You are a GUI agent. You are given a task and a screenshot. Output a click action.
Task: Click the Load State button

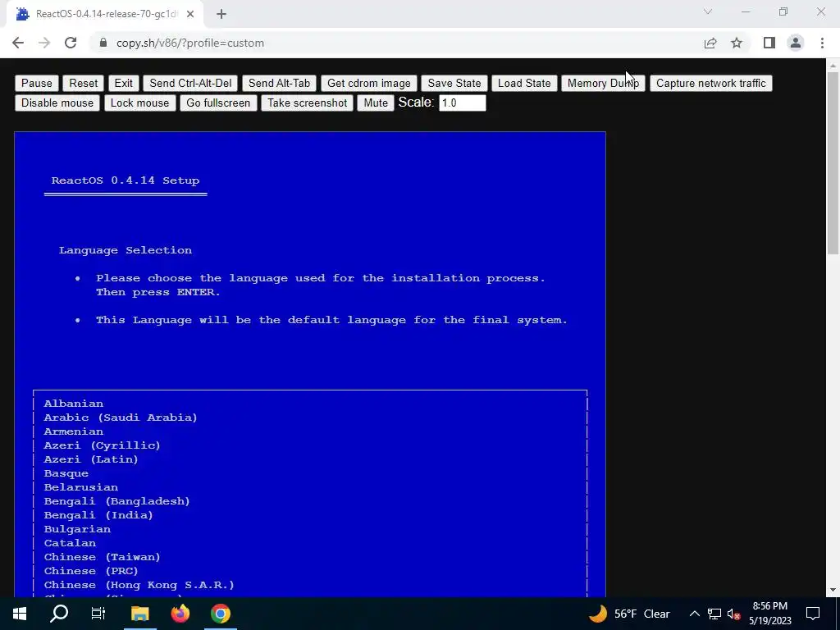[x=524, y=83]
